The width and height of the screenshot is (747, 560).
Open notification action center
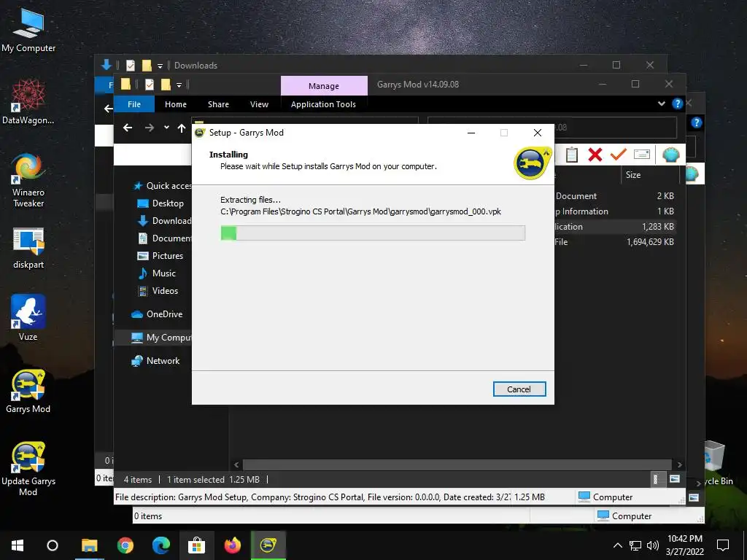pos(723,545)
